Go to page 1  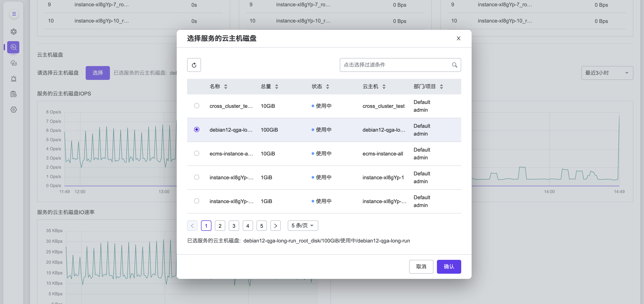(206, 226)
